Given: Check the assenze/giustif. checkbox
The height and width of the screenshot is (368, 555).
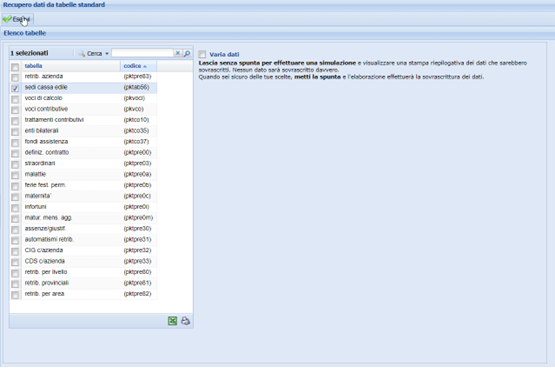Looking at the screenshot, I should [15, 230].
